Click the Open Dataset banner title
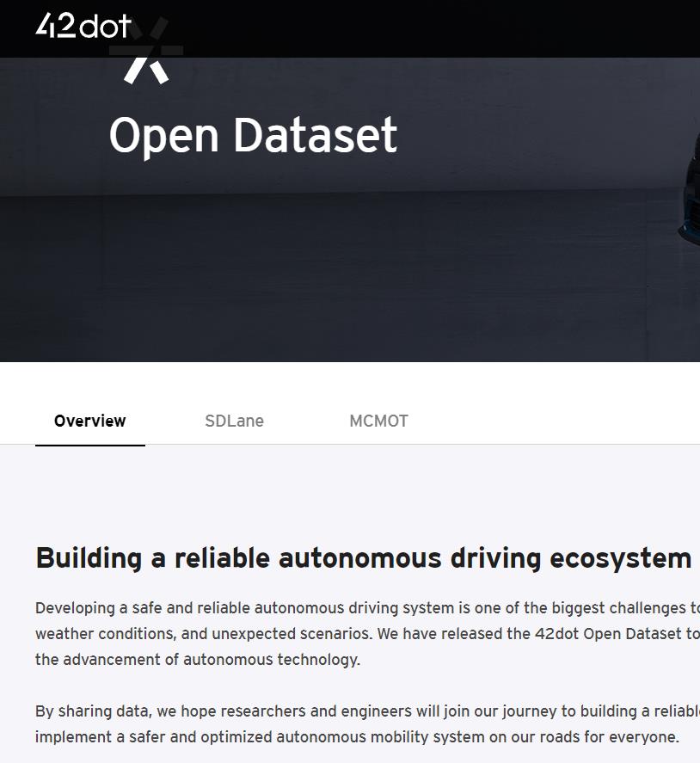The image size is (700, 763). point(253,135)
